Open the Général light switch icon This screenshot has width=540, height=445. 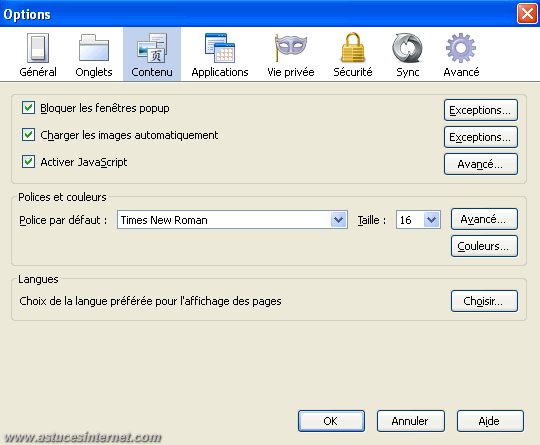coord(38,48)
